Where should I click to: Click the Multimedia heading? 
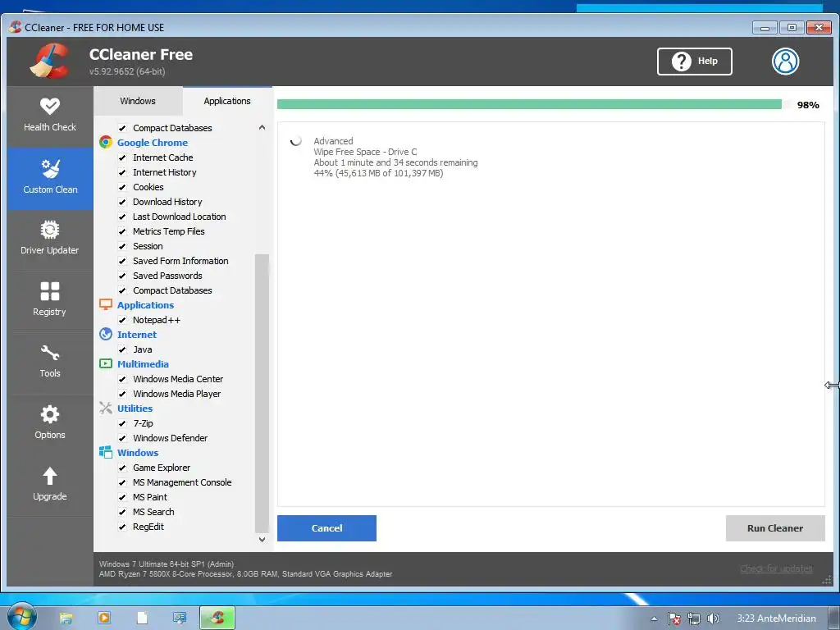(143, 364)
